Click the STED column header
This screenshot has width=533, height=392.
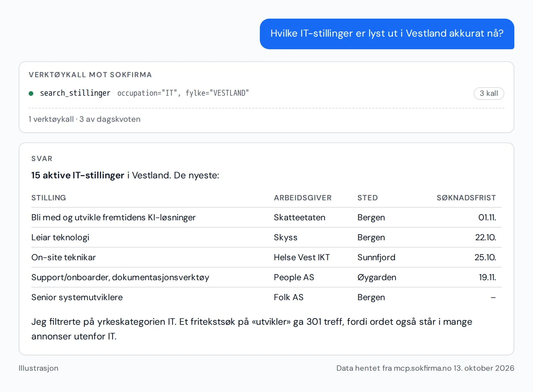coord(367,198)
